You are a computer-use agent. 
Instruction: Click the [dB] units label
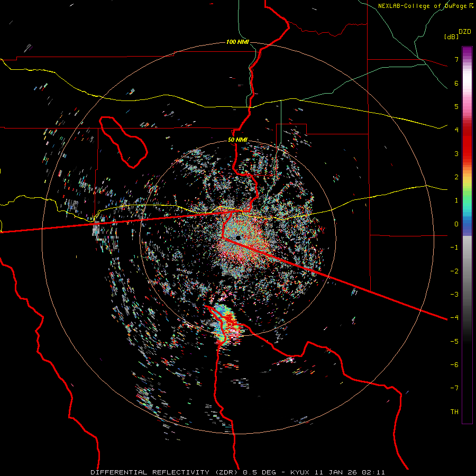coord(452,36)
